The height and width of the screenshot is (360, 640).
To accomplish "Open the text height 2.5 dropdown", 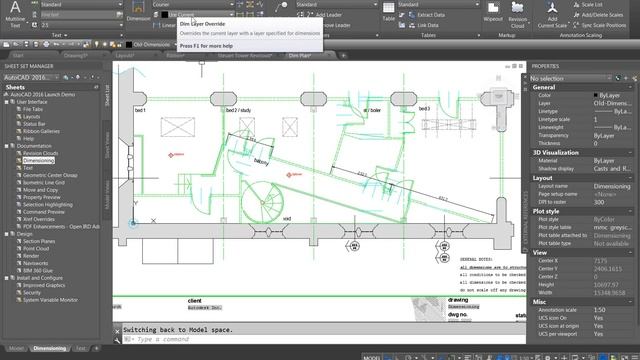I will tap(82, 25).
